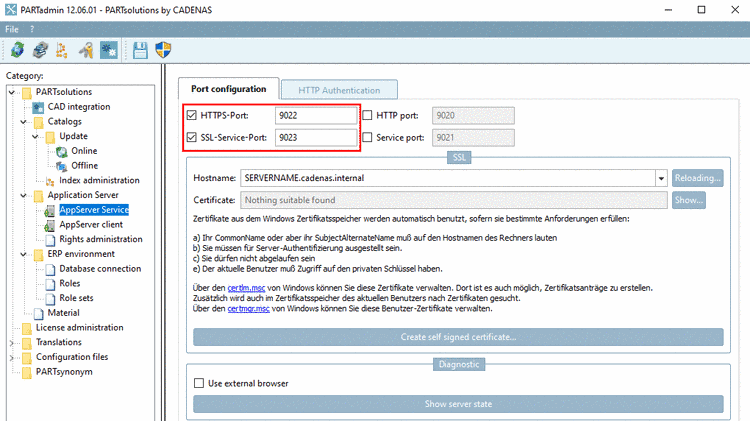This screenshot has height=421, width=750.
Task: Open the ? help menu
Action: coord(32,29)
